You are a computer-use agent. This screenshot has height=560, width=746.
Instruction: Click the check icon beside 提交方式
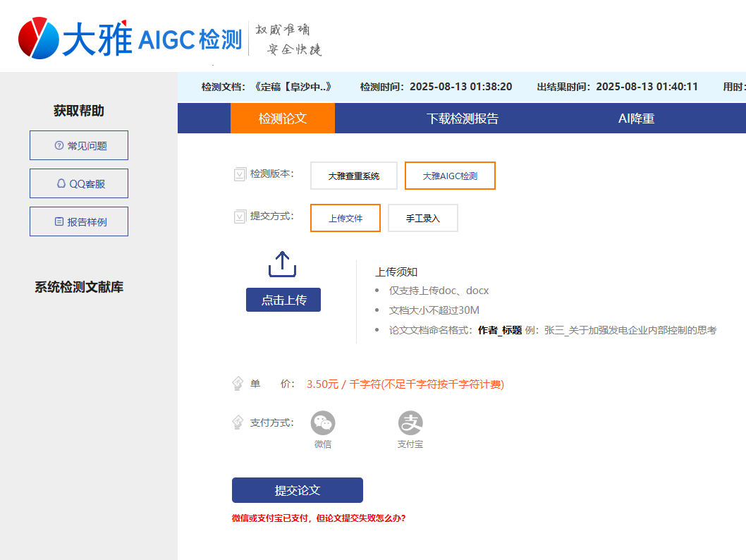240,217
